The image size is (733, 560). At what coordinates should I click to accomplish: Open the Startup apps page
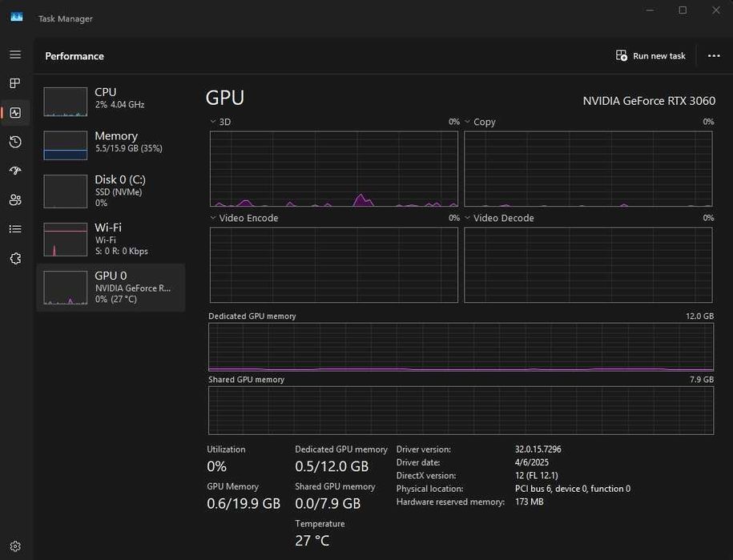pyautogui.click(x=15, y=171)
